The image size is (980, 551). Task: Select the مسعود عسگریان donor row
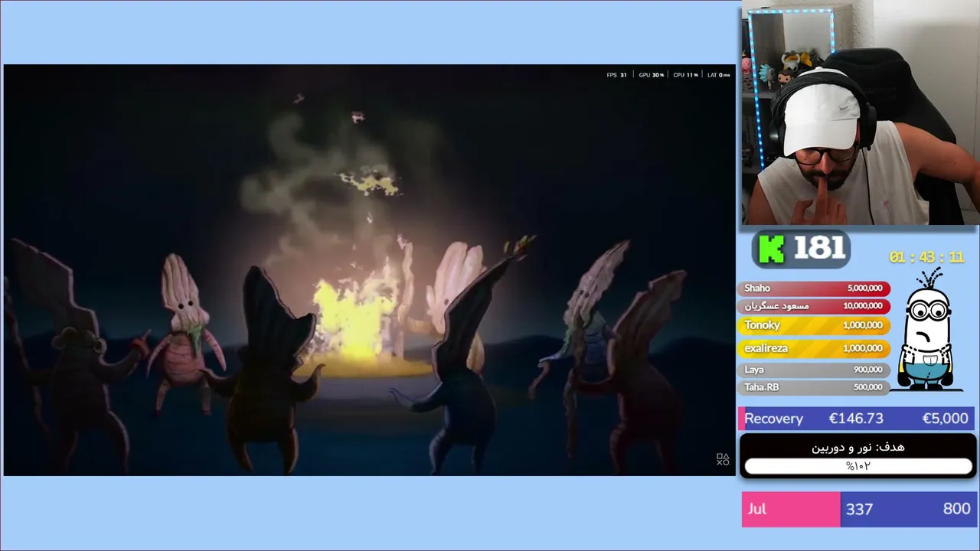click(814, 306)
